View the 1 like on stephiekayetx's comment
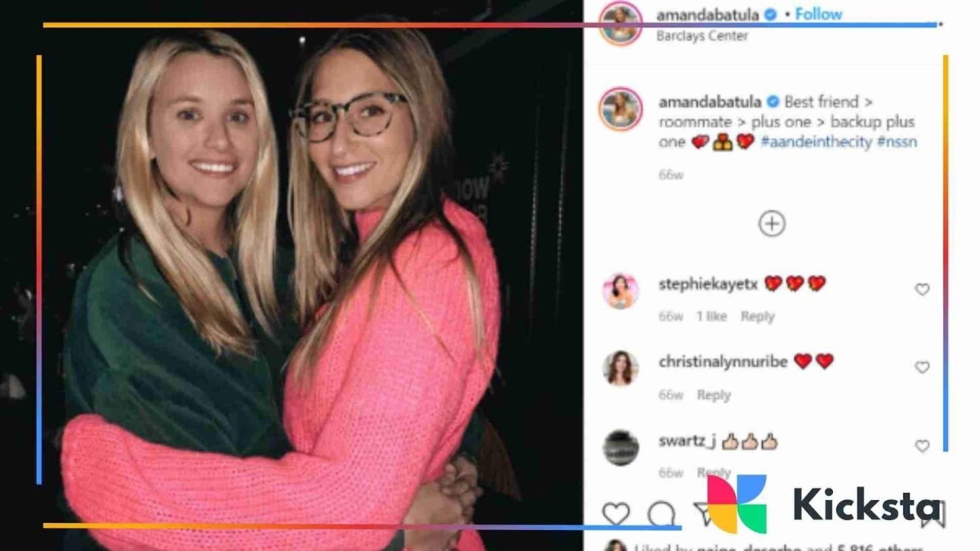 point(711,316)
